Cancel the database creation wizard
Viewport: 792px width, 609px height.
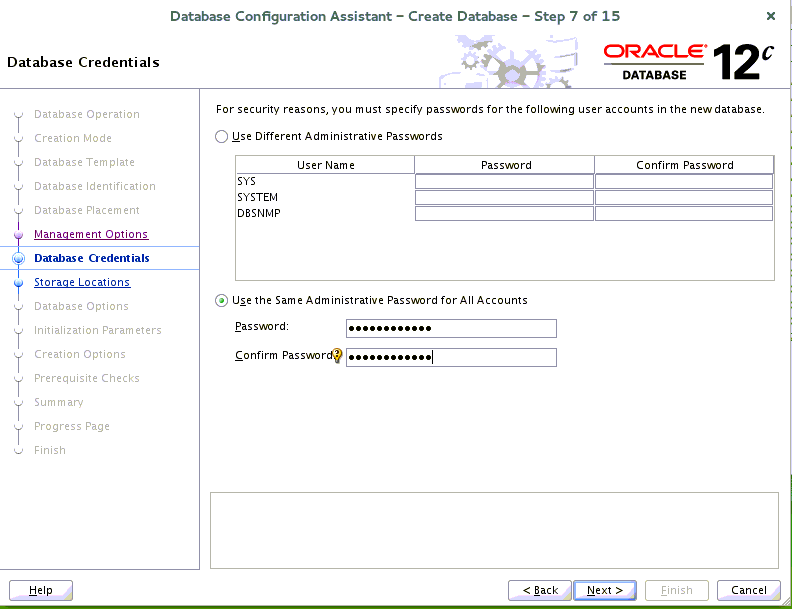(x=748, y=590)
